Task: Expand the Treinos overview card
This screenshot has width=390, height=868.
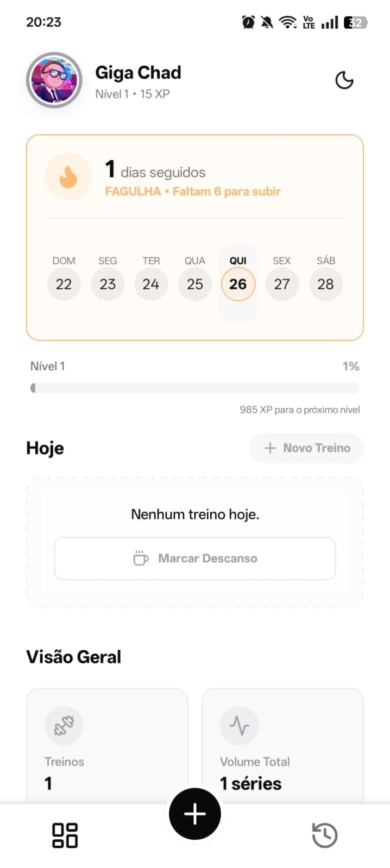Action: [107, 744]
